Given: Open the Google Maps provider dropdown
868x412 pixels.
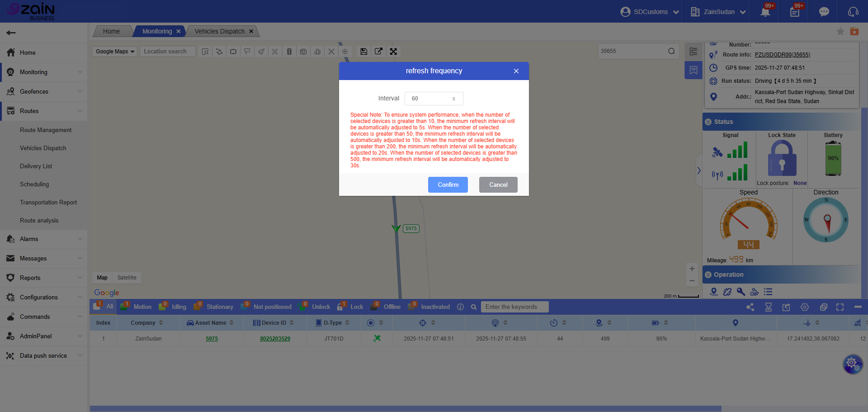Looking at the screenshot, I should (115, 52).
